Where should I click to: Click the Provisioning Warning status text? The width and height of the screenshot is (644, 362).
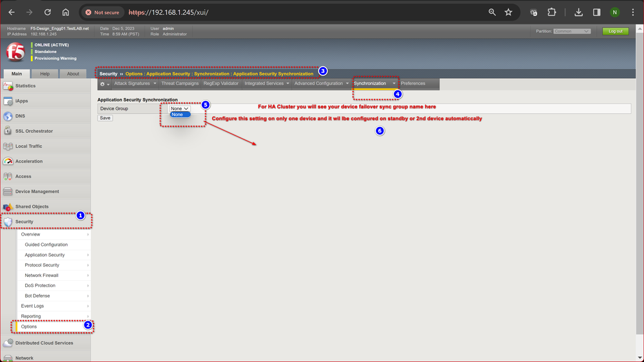coord(55,58)
